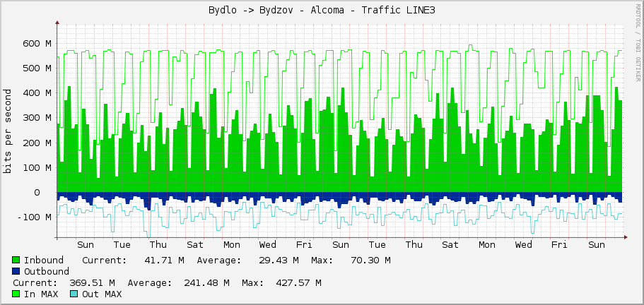This screenshot has height=305, width=644.
Task: Click the 'Inbound' legend label
Action: (x=44, y=260)
